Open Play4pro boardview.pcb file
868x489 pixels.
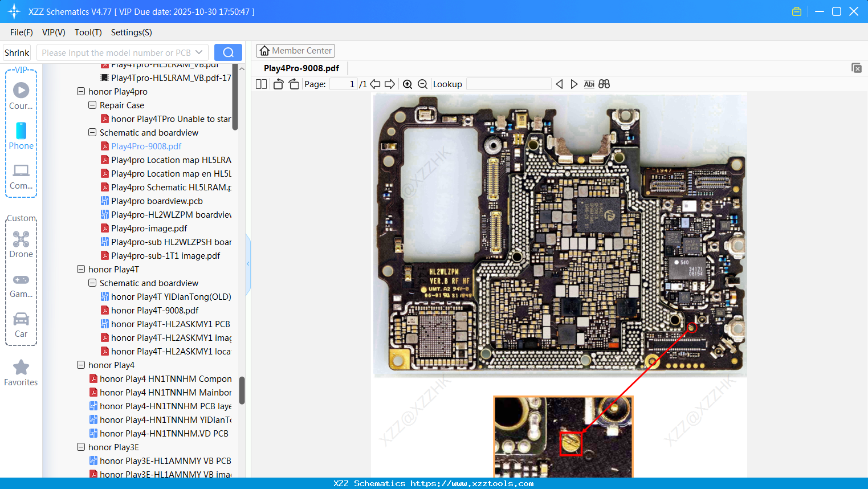pos(157,201)
